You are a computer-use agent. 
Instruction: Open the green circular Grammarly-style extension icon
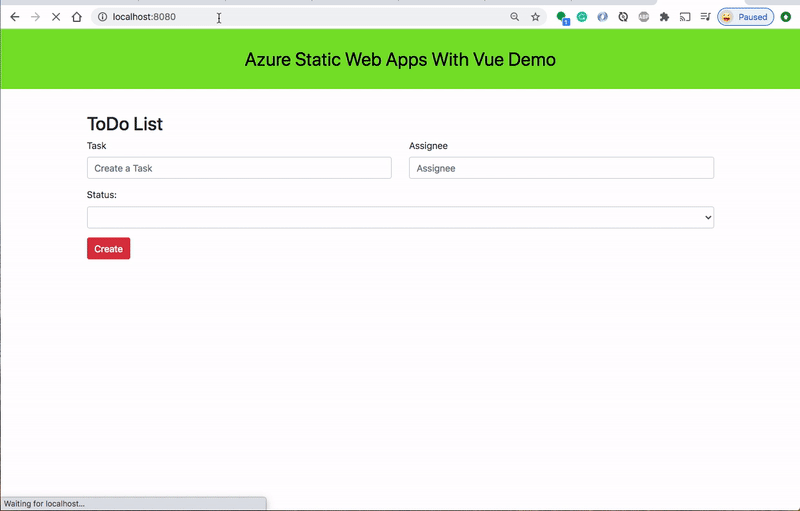(x=582, y=17)
